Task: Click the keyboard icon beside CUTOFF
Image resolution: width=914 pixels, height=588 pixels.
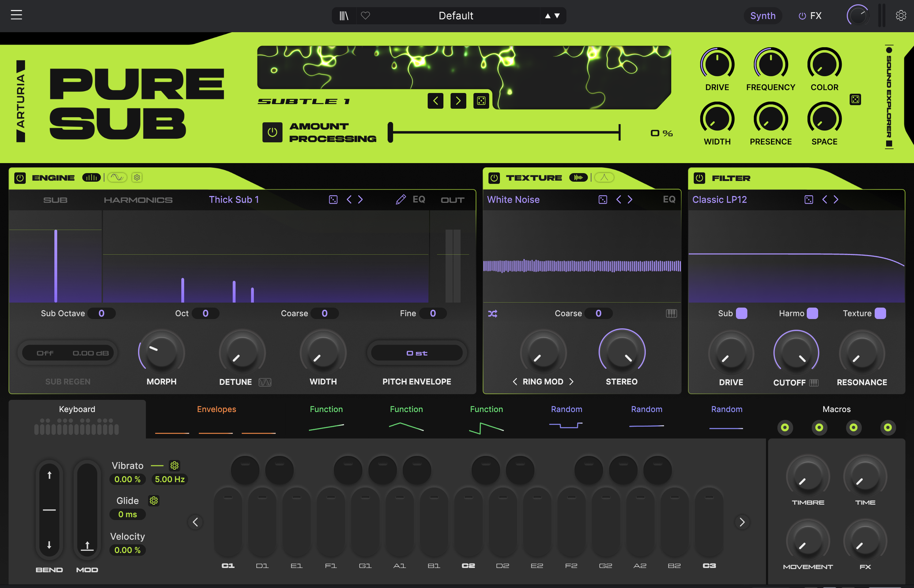Action: [x=814, y=382]
